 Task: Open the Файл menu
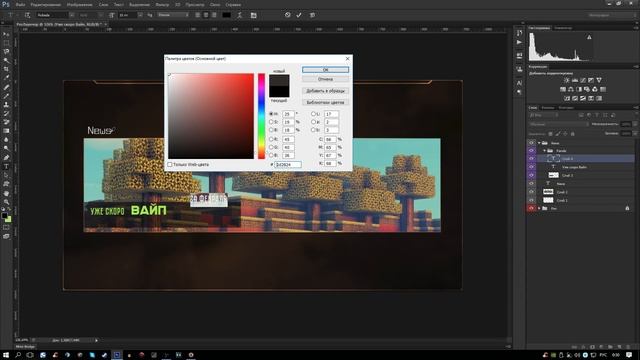click(x=20, y=4)
